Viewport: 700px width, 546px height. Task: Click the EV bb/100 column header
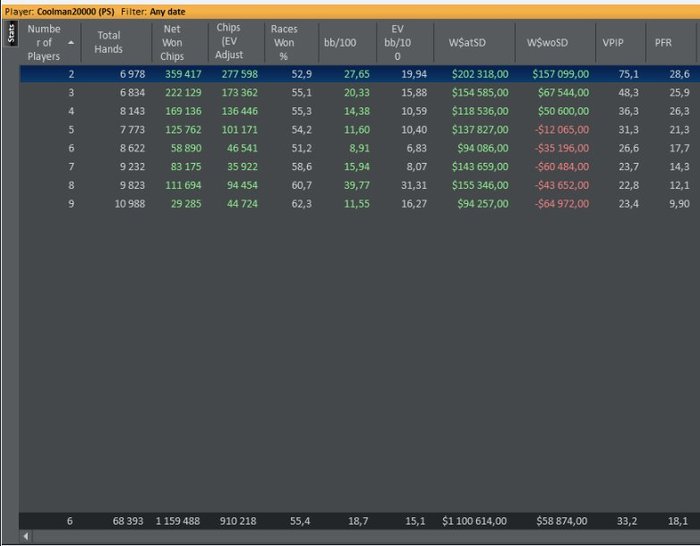pyautogui.click(x=396, y=43)
